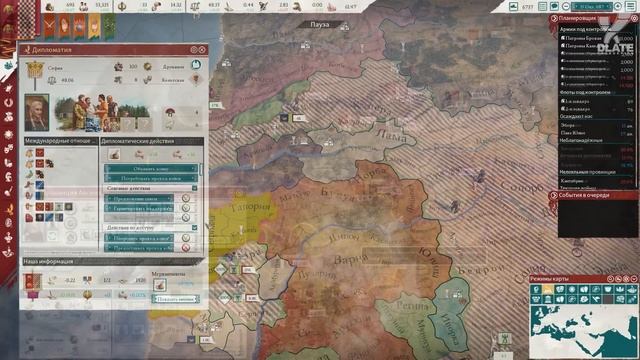Collapse the События в очереди panel arrow

[554, 196]
